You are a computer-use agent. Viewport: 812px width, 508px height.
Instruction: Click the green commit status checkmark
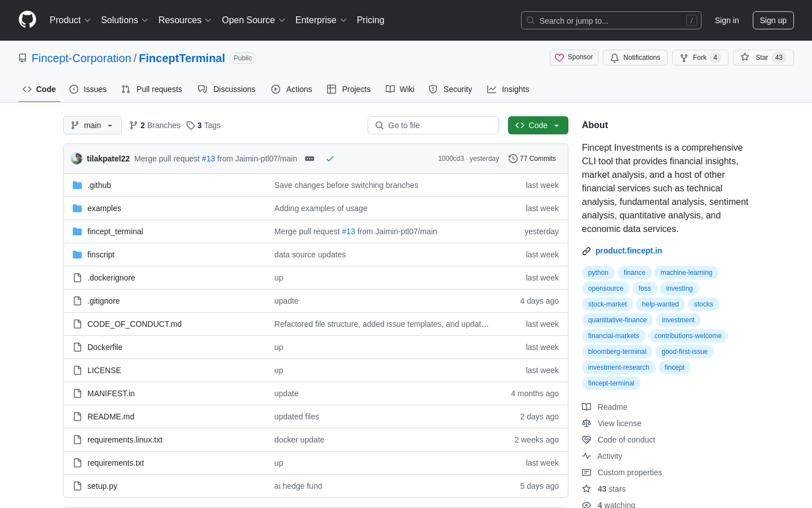coord(330,159)
